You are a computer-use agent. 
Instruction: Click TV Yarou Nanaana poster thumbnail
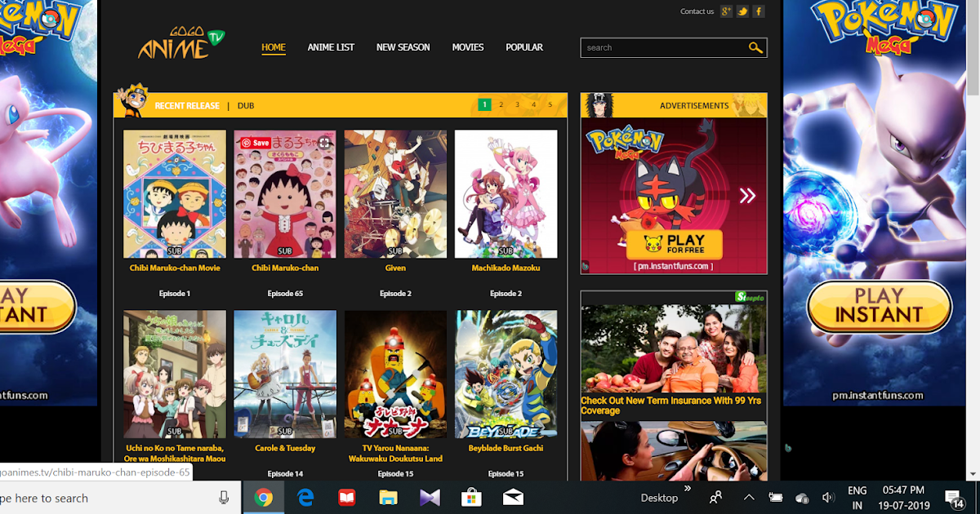pos(395,374)
